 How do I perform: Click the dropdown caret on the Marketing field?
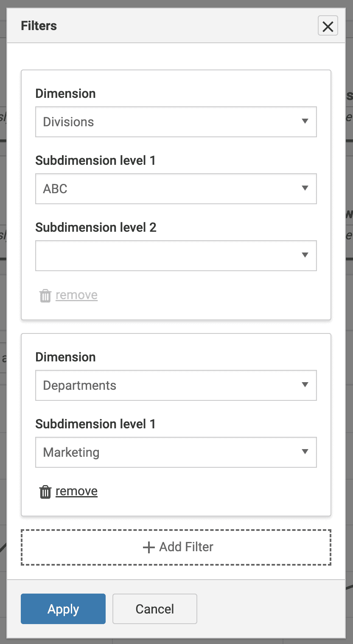coord(305,452)
